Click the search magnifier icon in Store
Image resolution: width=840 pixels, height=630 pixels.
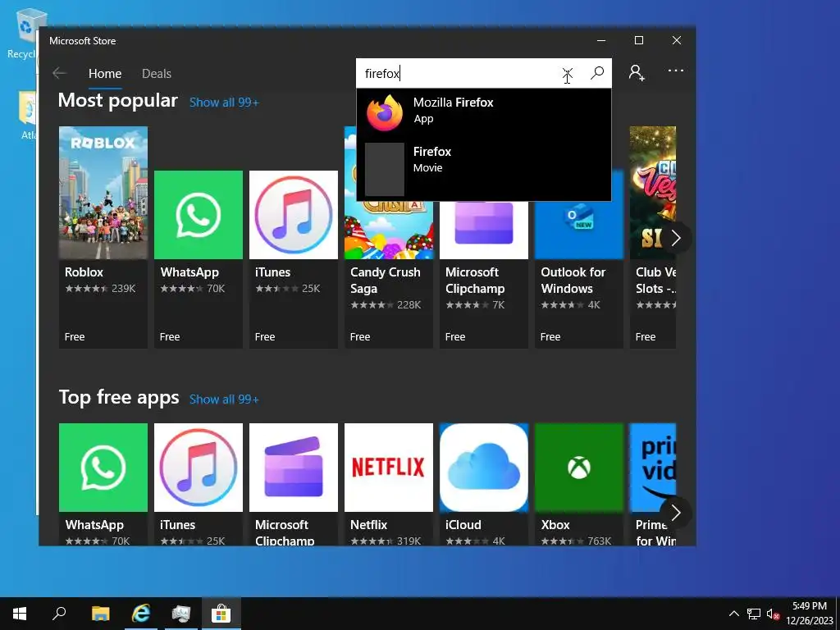click(x=597, y=73)
